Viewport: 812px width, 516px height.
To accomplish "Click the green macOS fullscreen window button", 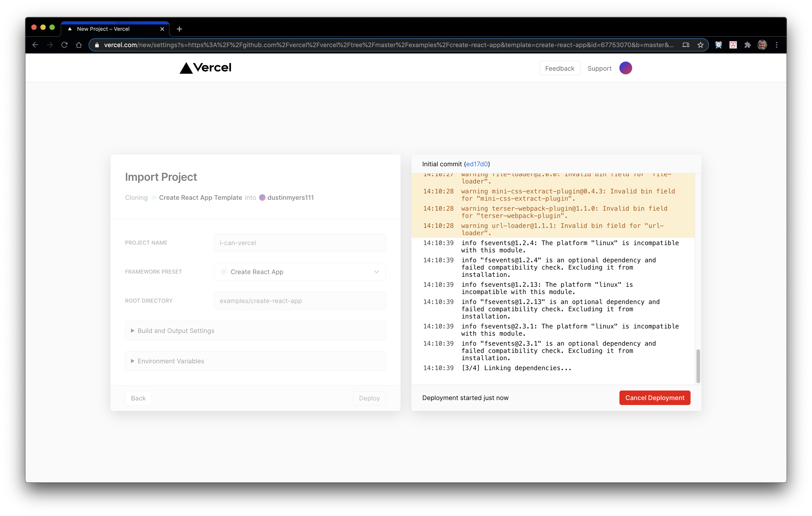I will (x=52, y=27).
